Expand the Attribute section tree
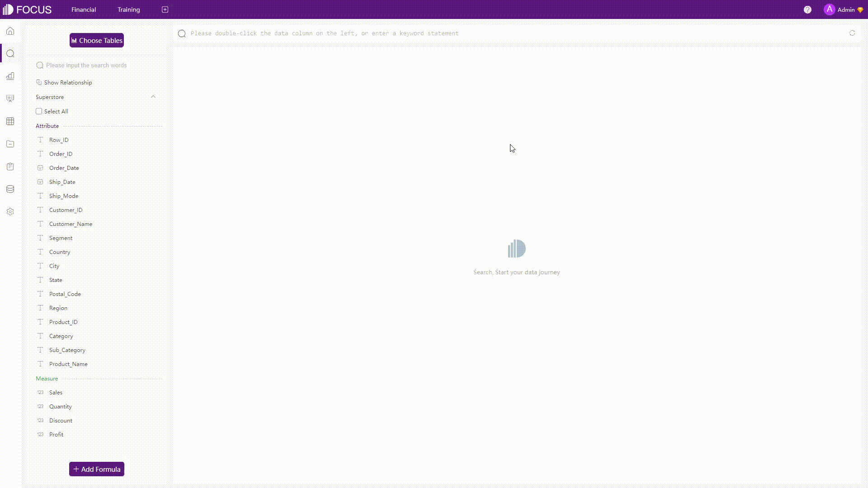The image size is (868, 488). pos(47,126)
